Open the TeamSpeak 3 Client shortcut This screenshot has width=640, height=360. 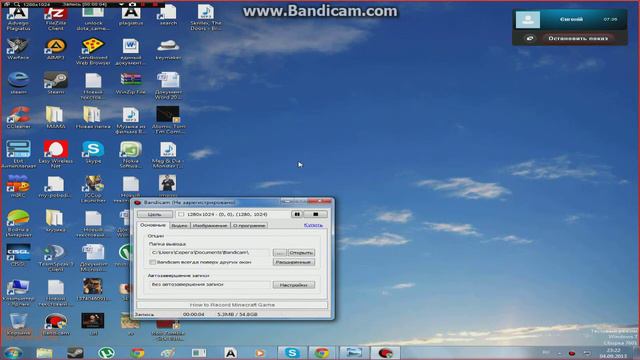(x=56, y=257)
